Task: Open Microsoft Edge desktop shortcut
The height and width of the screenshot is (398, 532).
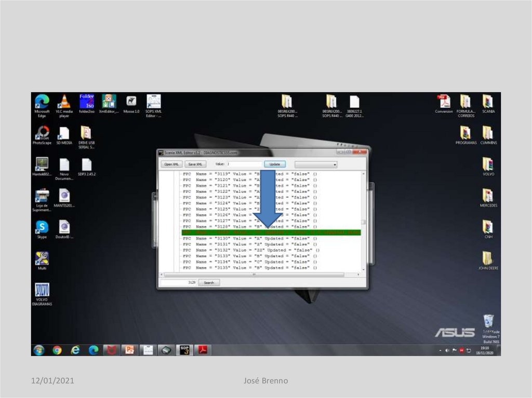Action: pyautogui.click(x=42, y=102)
